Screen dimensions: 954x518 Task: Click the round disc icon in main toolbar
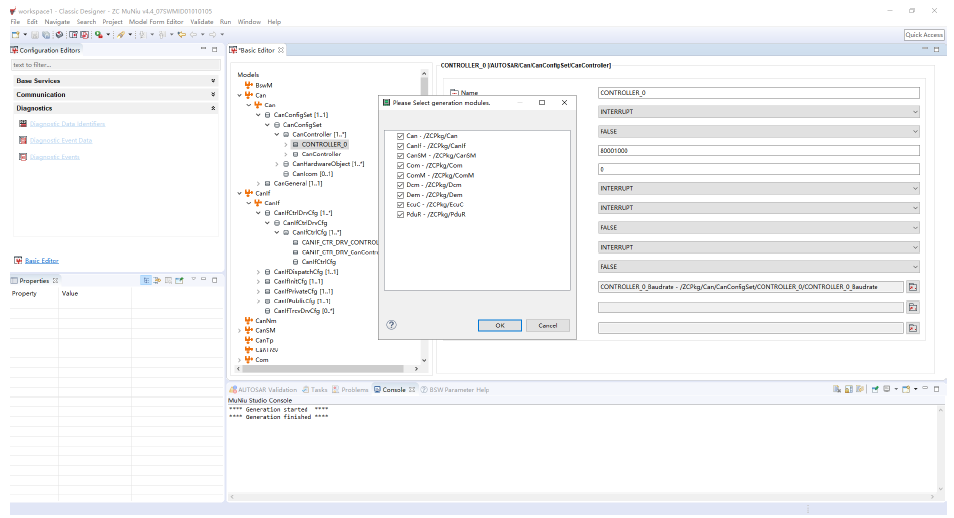[59, 35]
